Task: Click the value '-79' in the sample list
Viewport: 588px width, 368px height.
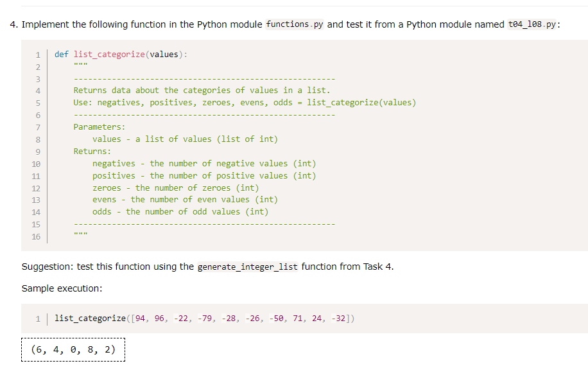Action: coord(207,319)
